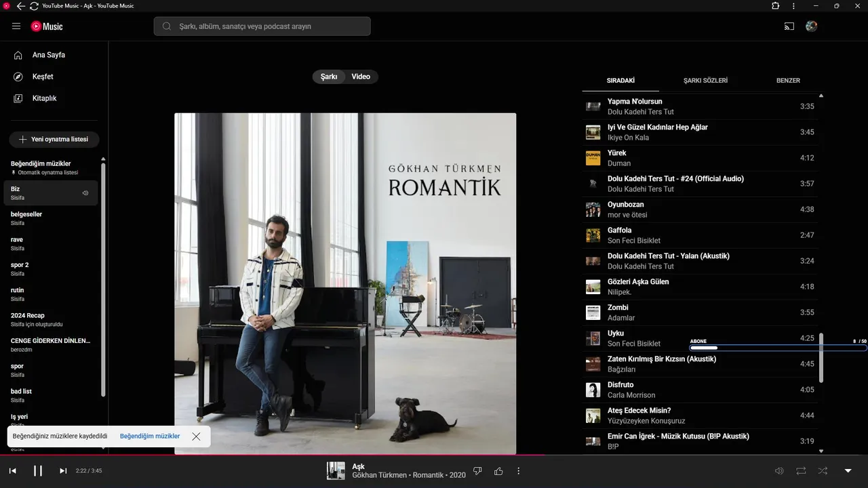Collapse the player page with arrow
This screenshot has height=488, width=868.
pyautogui.click(x=848, y=471)
